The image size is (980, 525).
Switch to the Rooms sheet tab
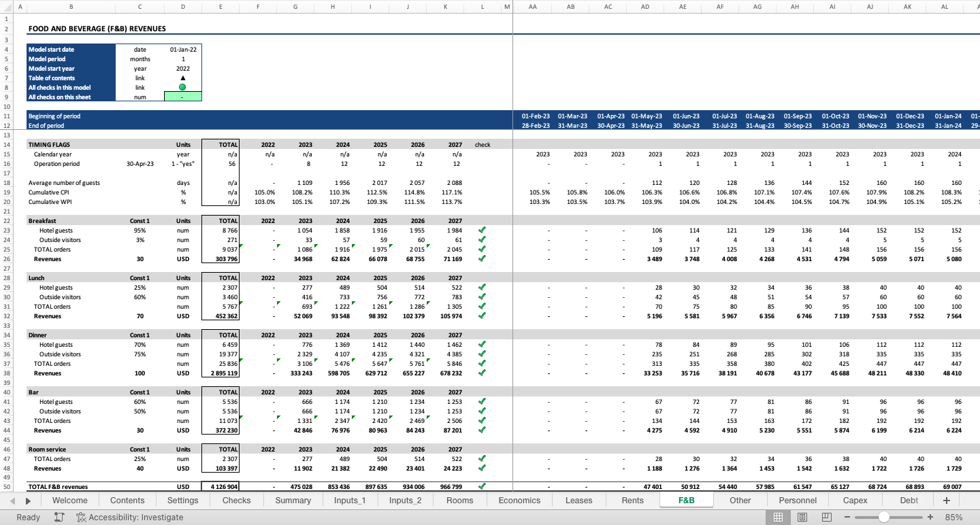(x=459, y=500)
